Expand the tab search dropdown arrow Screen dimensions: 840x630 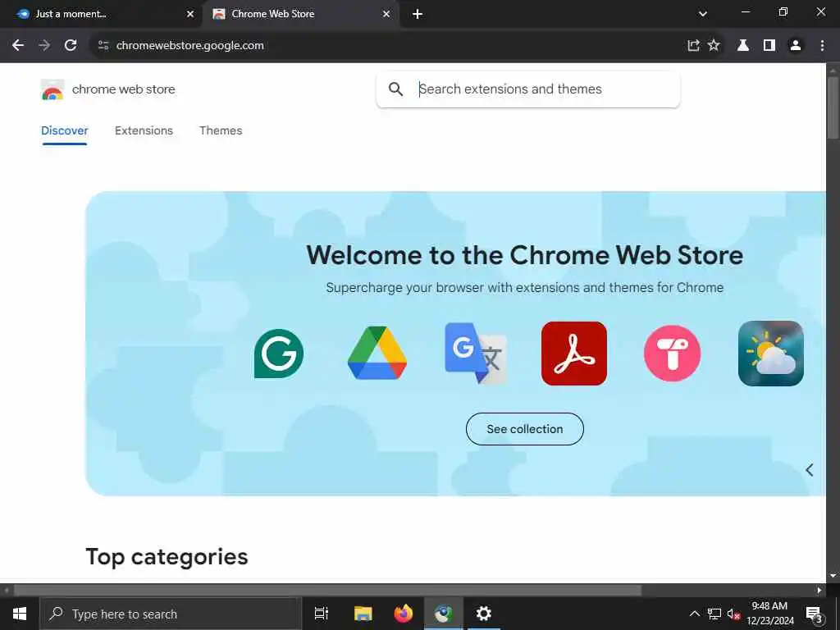(703, 14)
